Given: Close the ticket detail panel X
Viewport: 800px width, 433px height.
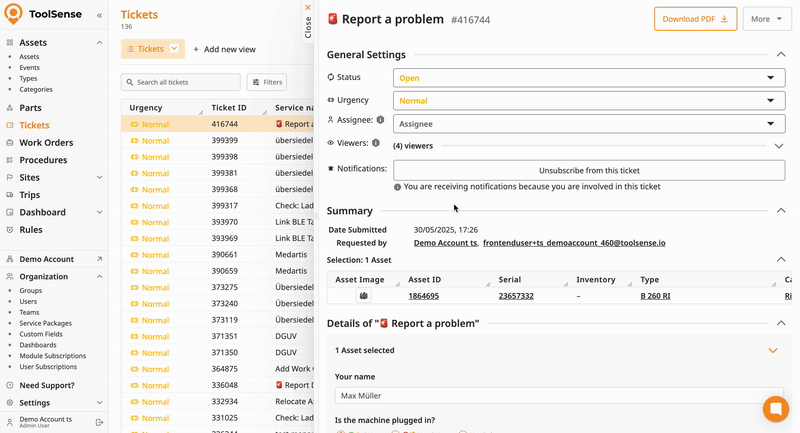Looking at the screenshot, I should click(308, 8).
